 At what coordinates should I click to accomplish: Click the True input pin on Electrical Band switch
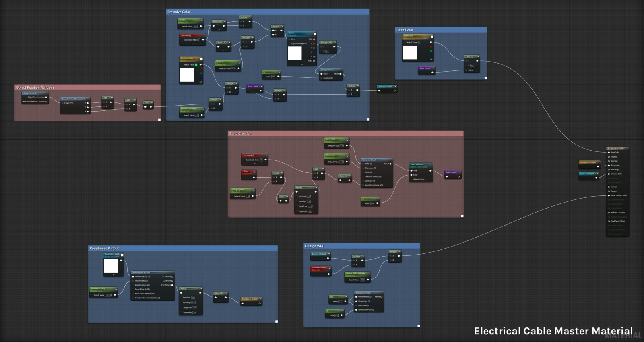[411, 171]
